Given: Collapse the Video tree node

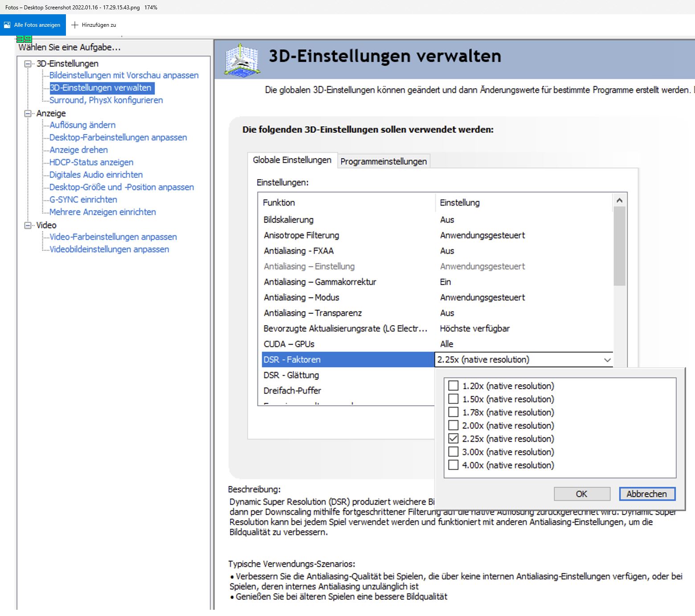Looking at the screenshot, I should pos(28,225).
